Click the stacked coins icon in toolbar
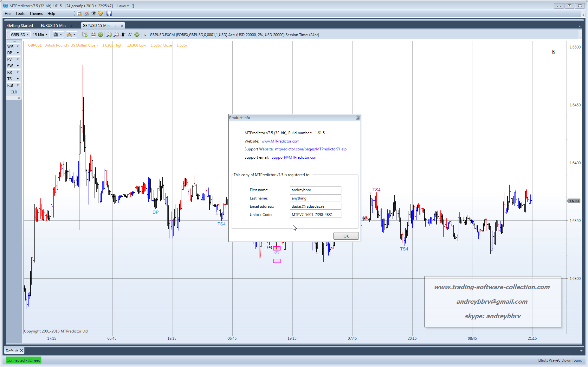The height and width of the screenshot is (367, 588). pos(80,14)
